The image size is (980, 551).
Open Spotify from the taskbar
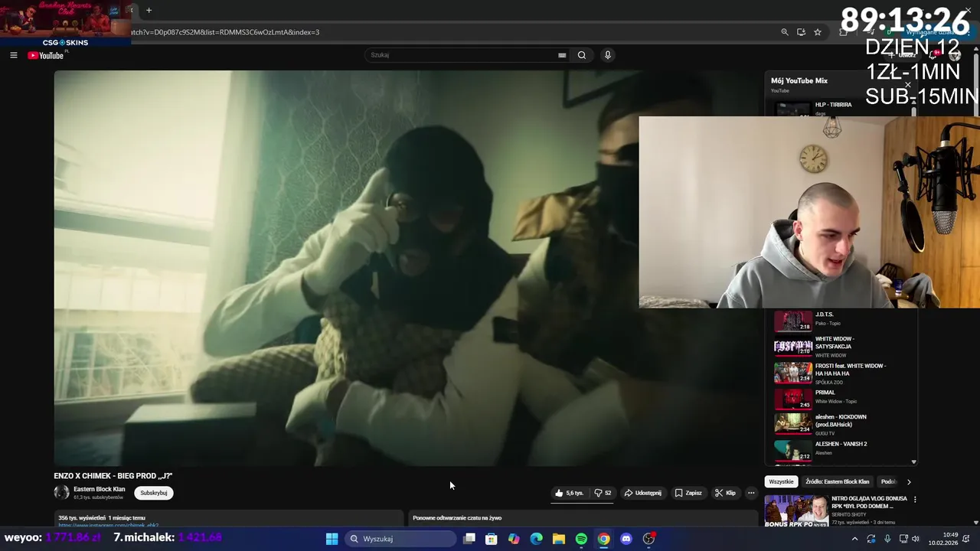point(581,539)
